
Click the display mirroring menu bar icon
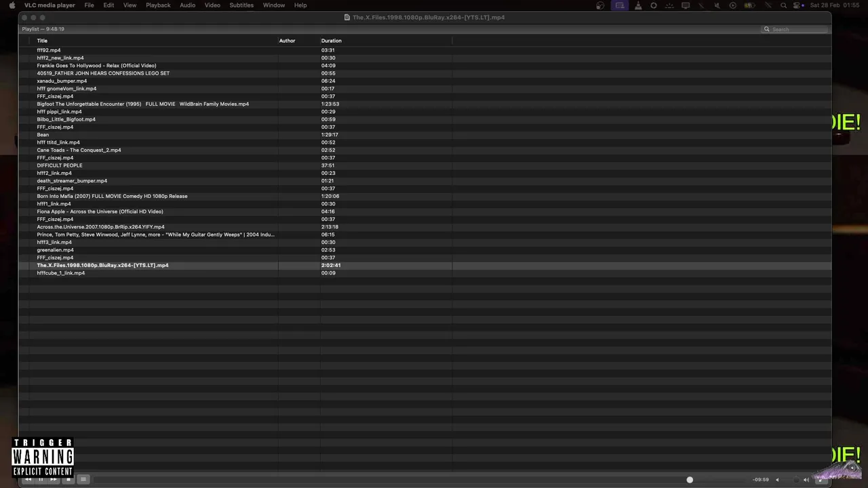tap(686, 5)
